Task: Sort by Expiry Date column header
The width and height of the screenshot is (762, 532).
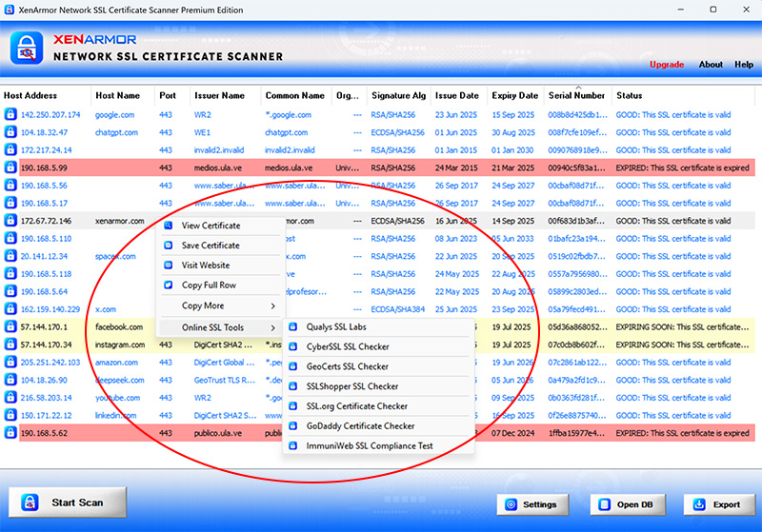Action: click(514, 95)
